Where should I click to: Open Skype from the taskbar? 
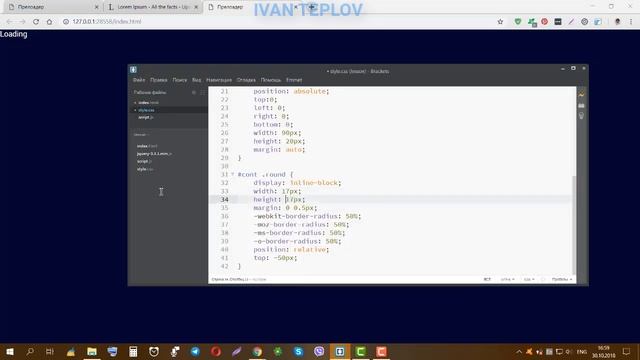tap(298, 351)
